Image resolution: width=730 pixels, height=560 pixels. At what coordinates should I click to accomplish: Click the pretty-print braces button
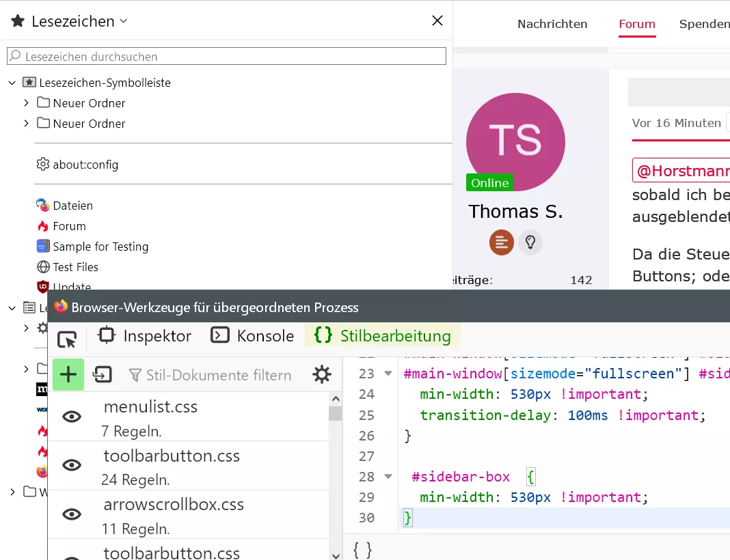click(362, 550)
